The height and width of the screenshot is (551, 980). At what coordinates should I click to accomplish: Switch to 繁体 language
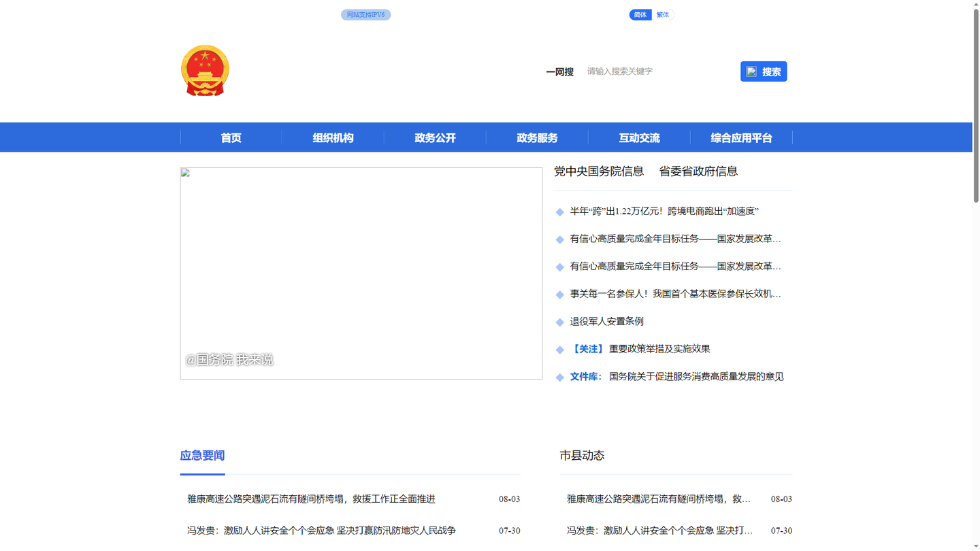[663, 14]
